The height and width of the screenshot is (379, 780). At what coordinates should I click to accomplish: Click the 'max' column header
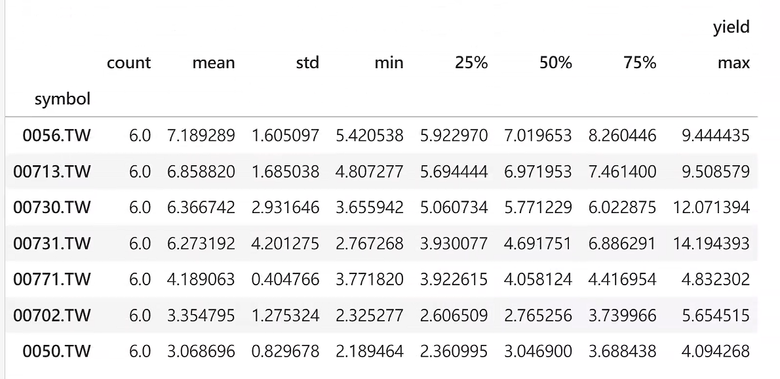(733, 63)
